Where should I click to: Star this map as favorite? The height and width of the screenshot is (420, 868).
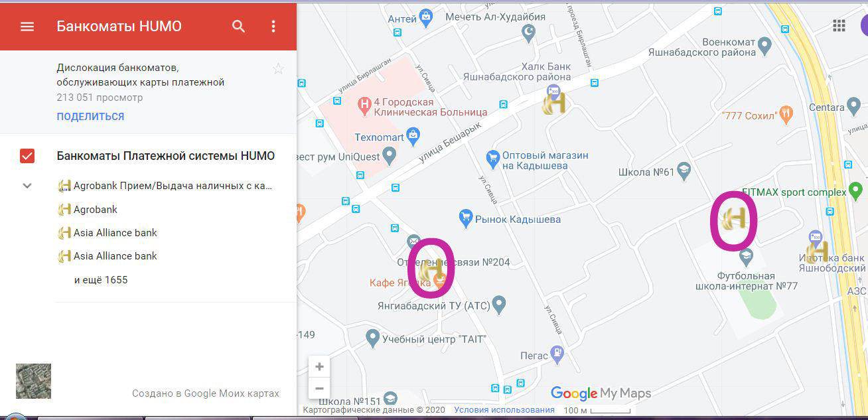click(x=278, y=69)
